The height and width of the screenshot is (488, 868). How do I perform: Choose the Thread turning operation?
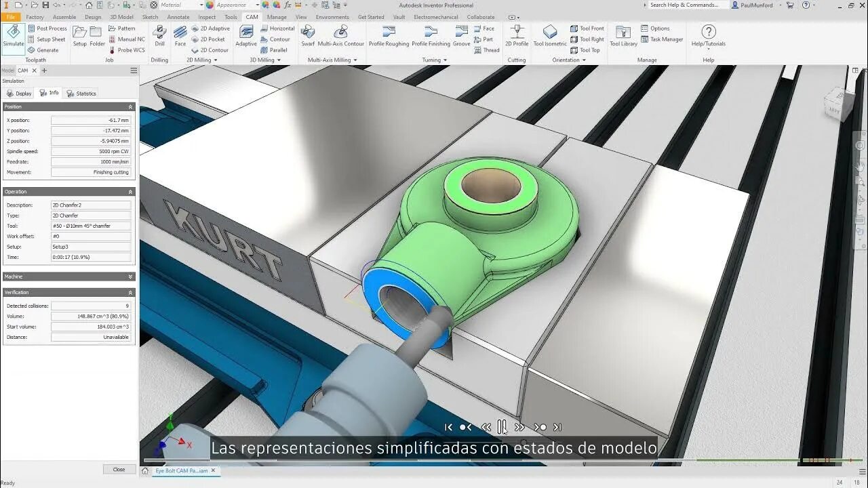(x=487, y=50)
